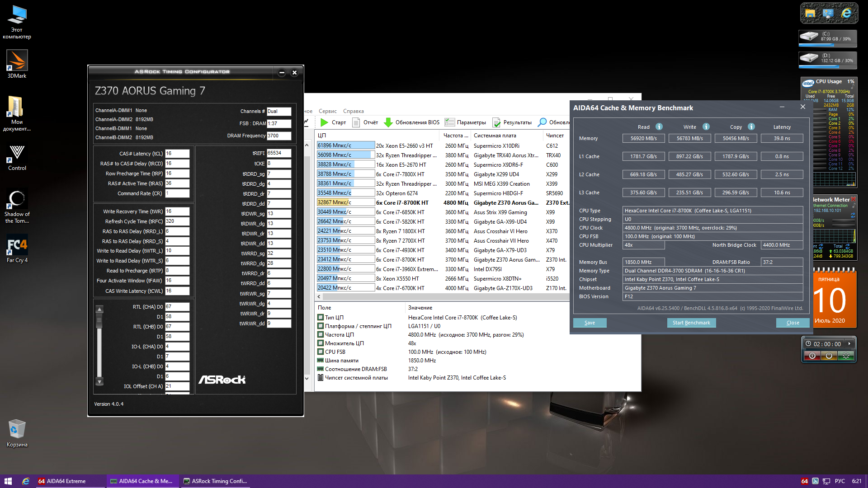Click the Results checklist icon
The image size is (868, 488).
coord(496,122)
